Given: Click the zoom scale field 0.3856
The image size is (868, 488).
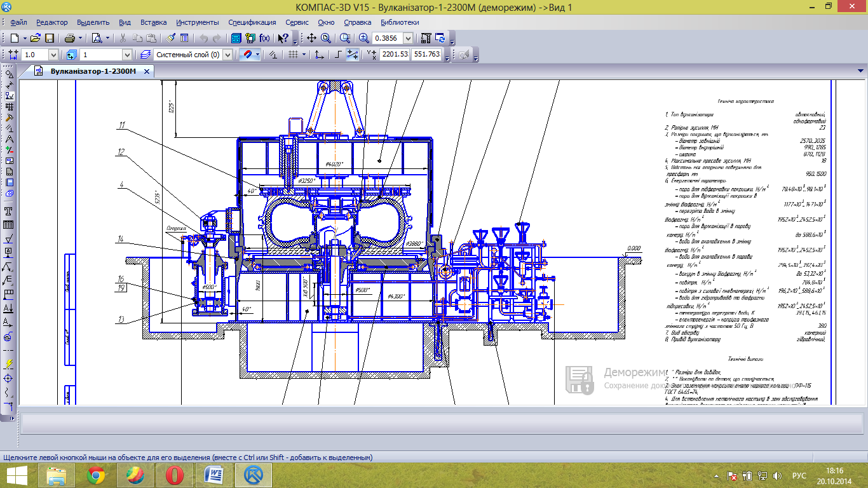Looking at the screenshot, I should (x=388, y=38).
